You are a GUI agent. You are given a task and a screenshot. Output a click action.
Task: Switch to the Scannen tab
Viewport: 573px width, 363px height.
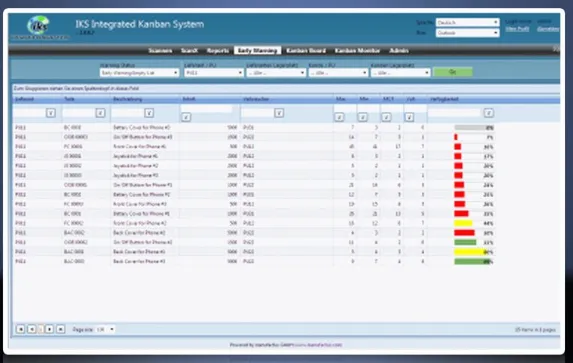[160, 50]
